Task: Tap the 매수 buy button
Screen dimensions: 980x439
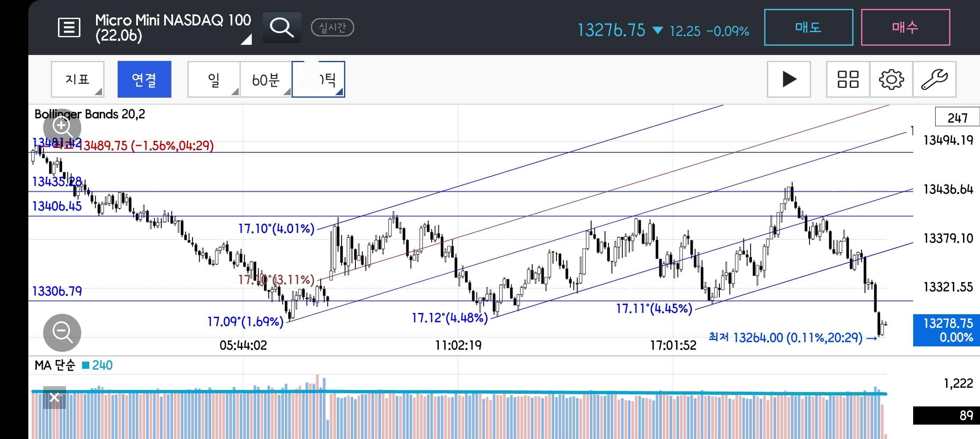Action: pyautogui.click(x=906, y=27)
